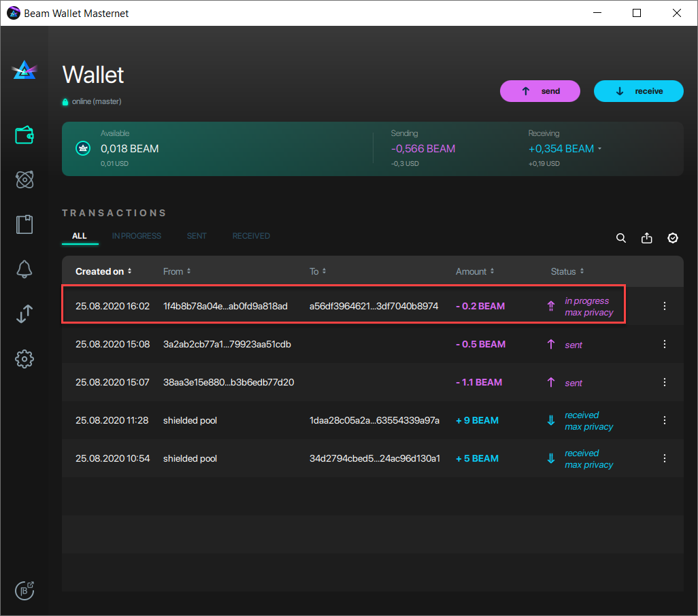
Task: Open the UTXO view with the arrows icon
Action: point(24,314)
